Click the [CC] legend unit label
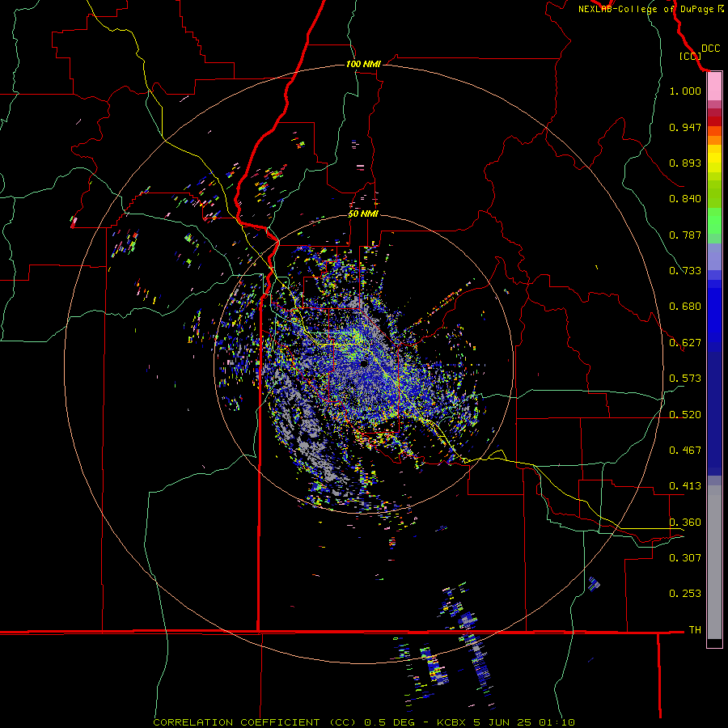The width and height of the screenshot is (728, 728). coord(690,56)
